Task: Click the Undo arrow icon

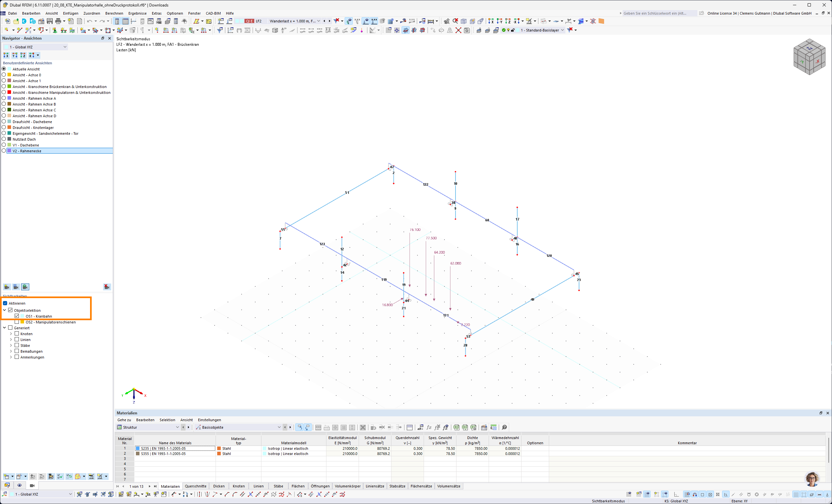Action: tap(89, 21)
